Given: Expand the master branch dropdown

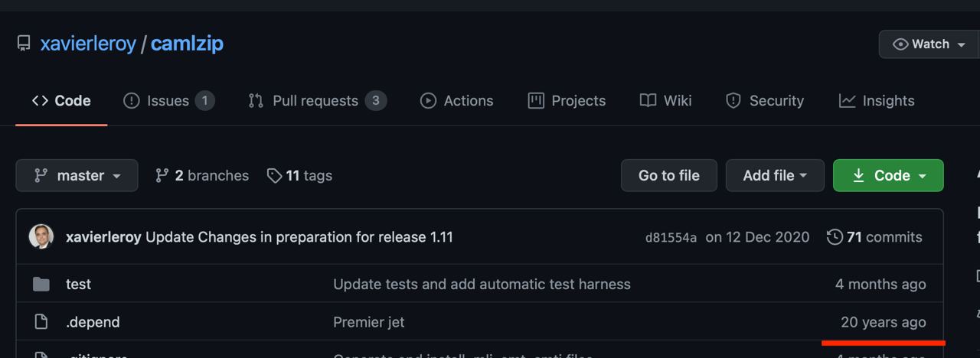Looking at the screenshot, I should tap(77, 175).
